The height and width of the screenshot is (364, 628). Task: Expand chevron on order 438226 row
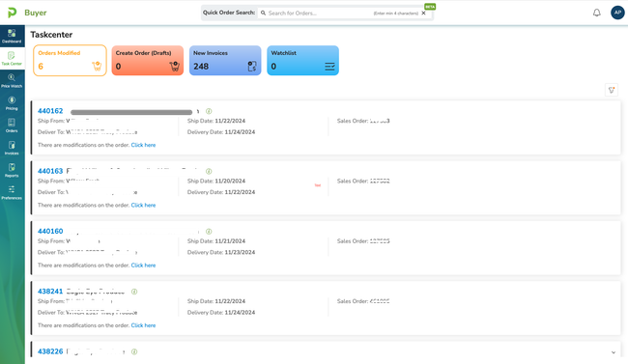(614, 352)
